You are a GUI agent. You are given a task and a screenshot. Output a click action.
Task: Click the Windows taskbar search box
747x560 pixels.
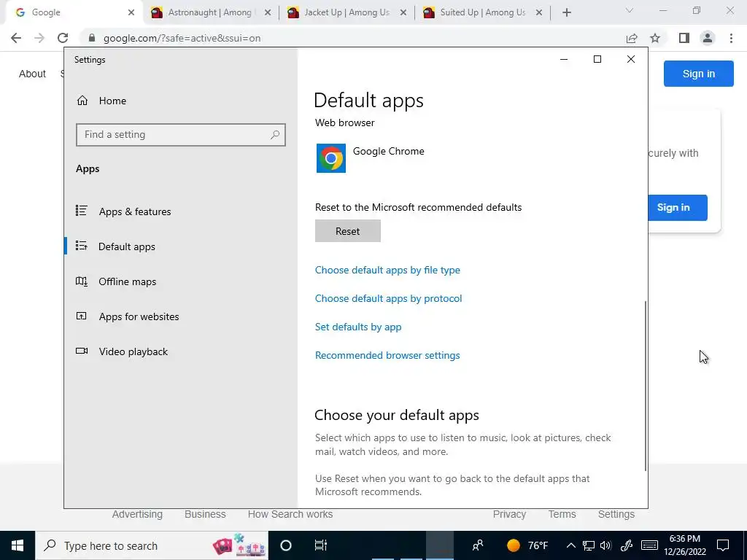pos(152,545)
